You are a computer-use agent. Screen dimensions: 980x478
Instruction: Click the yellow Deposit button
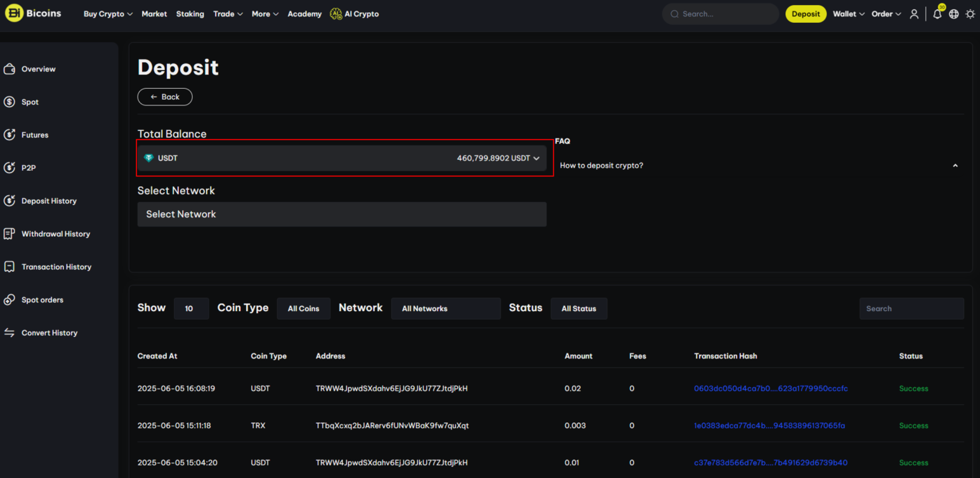(806, 14)
